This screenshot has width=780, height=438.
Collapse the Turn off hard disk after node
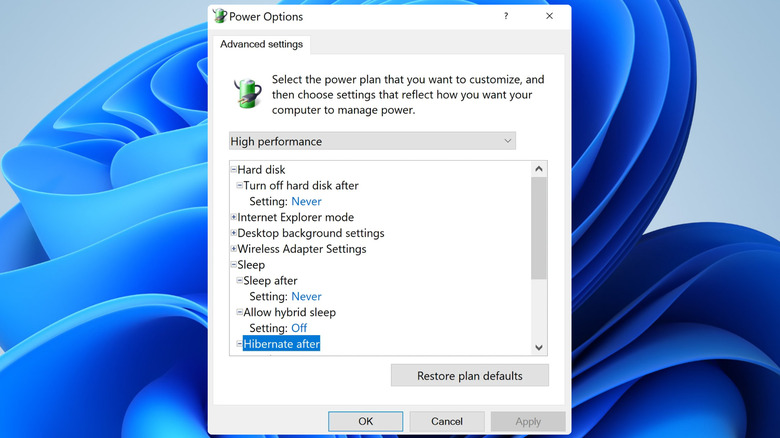pyautogui.click(x=239, y=185)
